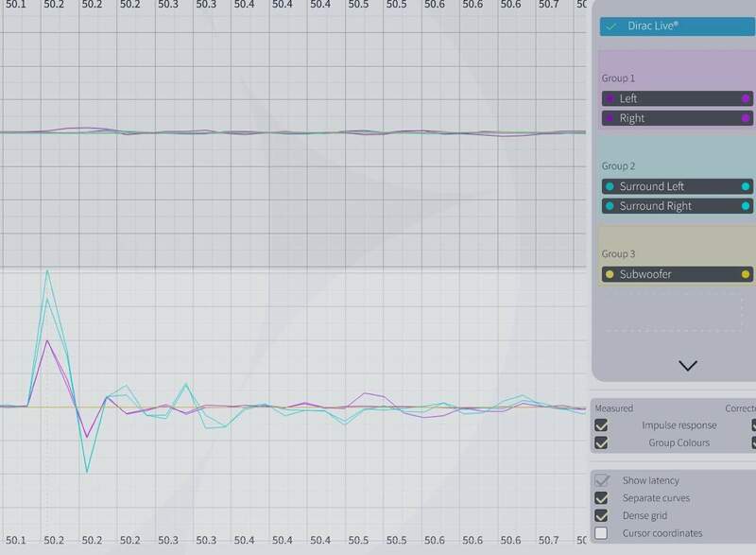The width and height of the screenshot is (756, 555).
Task: Select the Left channel button
Action: (676, 97)
